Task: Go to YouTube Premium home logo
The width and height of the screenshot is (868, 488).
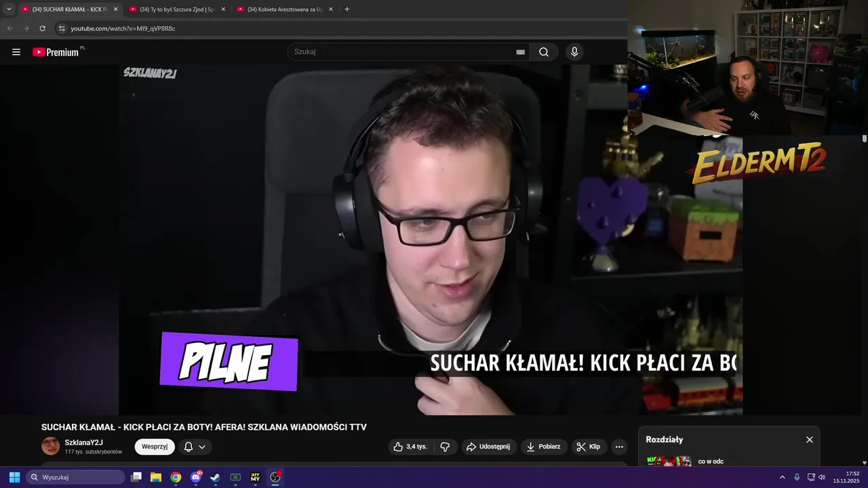Action: (x=56, y=52)
